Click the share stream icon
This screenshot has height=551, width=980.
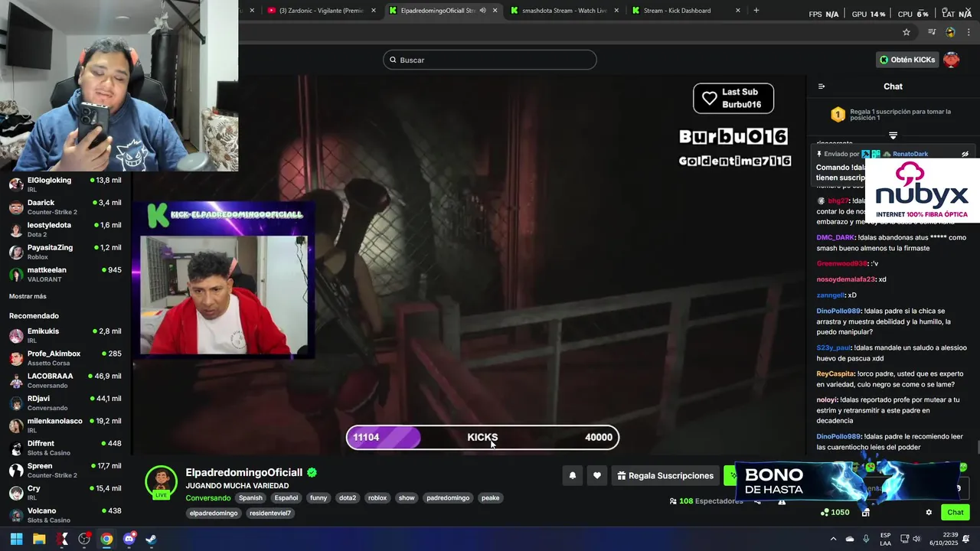click(757, 501)
